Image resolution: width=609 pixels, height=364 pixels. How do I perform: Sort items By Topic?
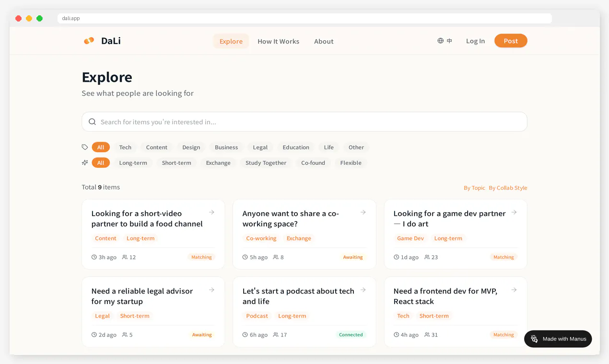click(474, 188)
